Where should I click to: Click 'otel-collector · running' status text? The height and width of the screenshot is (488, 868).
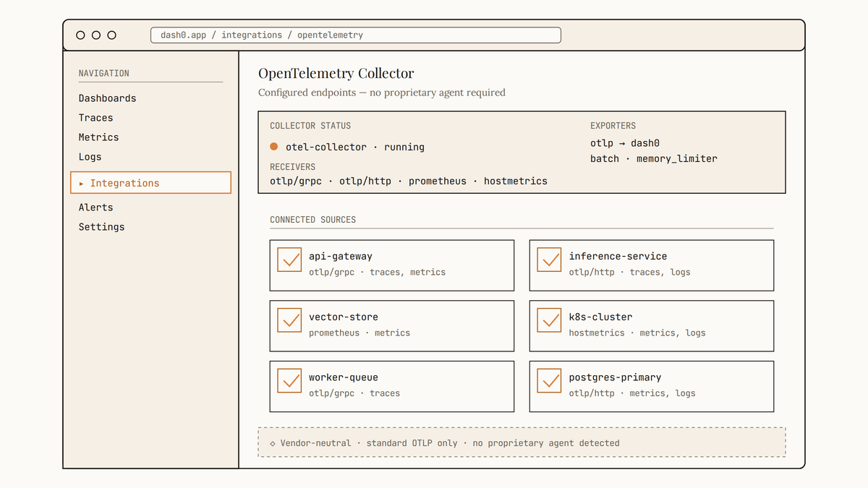[x=355, y=147]
